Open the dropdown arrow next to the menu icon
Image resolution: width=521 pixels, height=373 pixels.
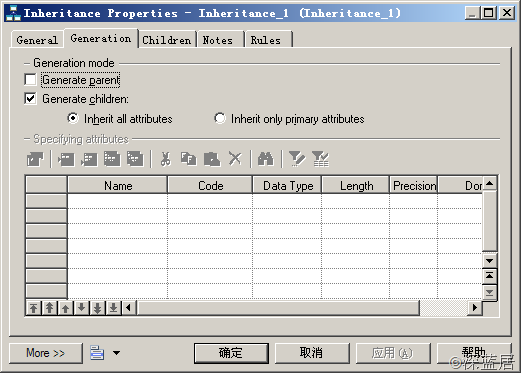click(116, 353)
